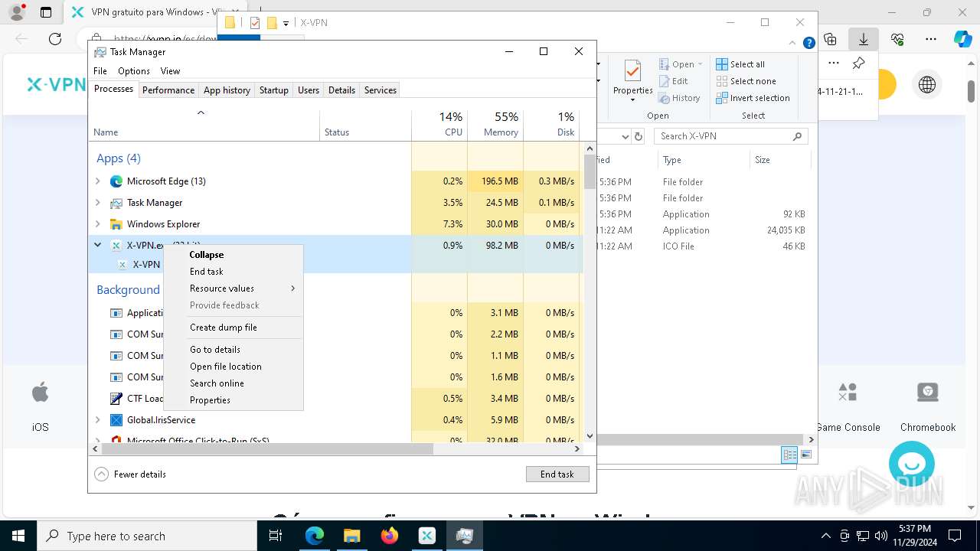
Task: Click the taskbar search box
Action: click(147, 536)
